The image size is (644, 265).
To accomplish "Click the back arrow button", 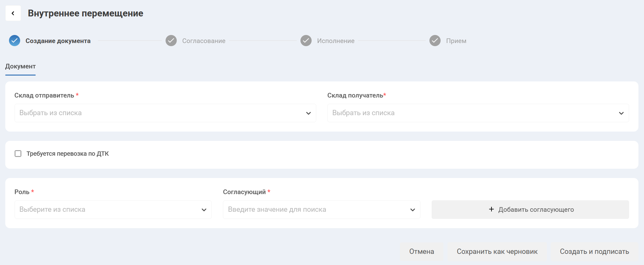I will 13,13.
